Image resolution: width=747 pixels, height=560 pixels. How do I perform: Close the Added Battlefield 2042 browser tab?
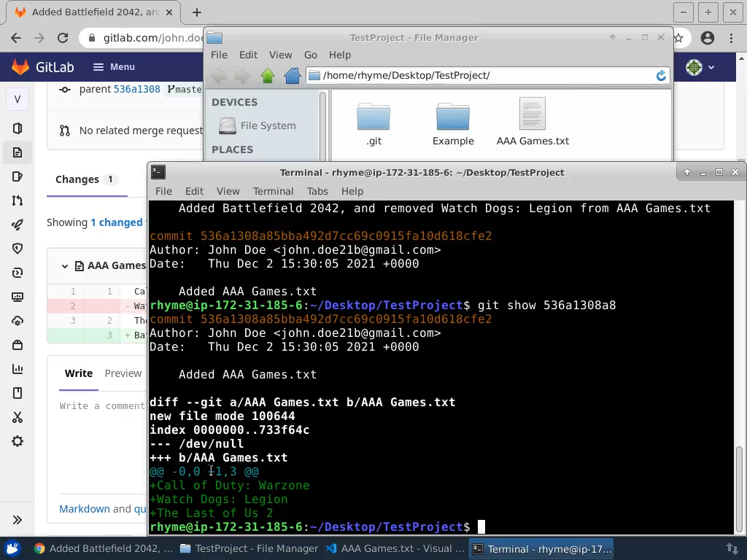click(169, 12)
